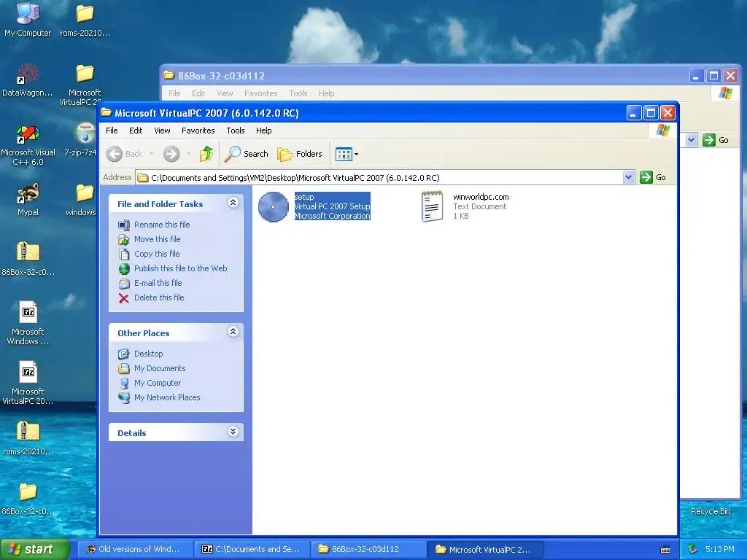This screenshot has width=747, height=560.
Task: Expand the Address bar dropdown
Action: point(628,178)
